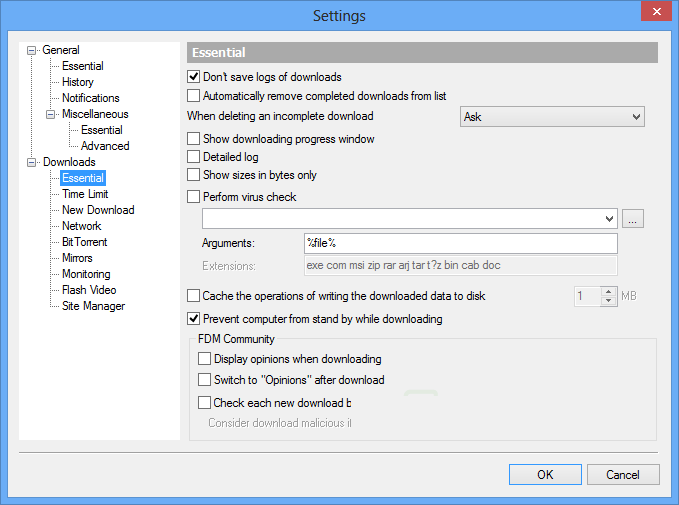The image size is (679, 505).
Task: Click the browse button for virus checker
Action: coord(632,218)
